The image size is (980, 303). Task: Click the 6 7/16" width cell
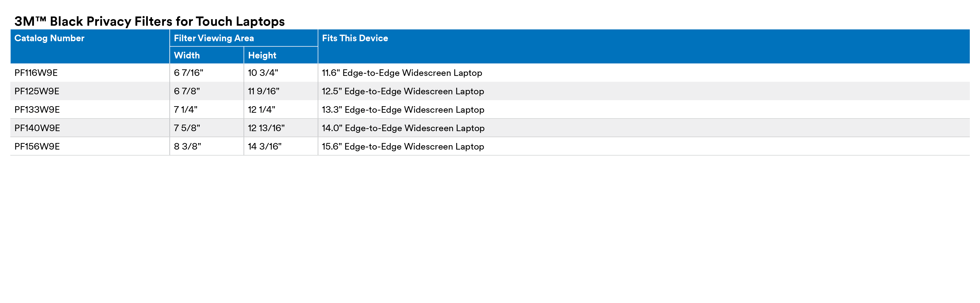click(x=188, y=73)
